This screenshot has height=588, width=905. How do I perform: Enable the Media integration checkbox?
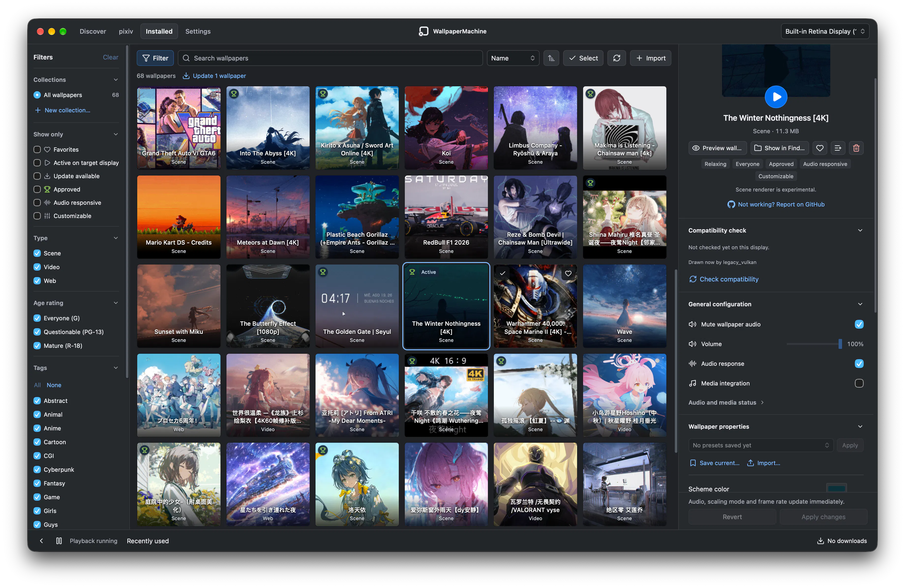coord(859,383)
